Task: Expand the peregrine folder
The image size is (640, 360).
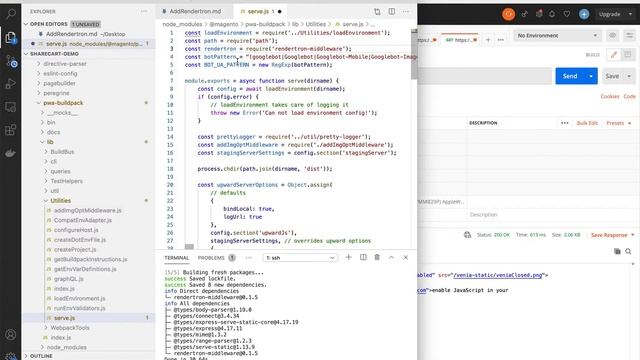Action: 56,93
